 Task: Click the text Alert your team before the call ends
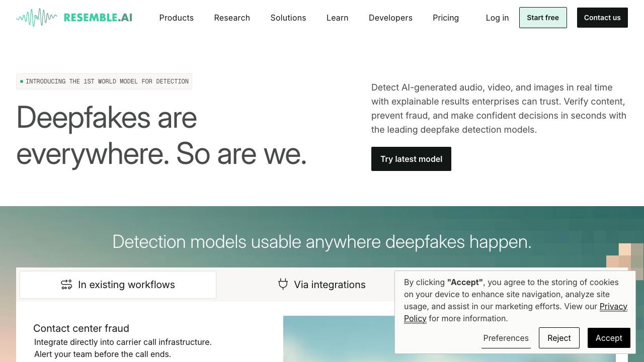coord(103,354)
